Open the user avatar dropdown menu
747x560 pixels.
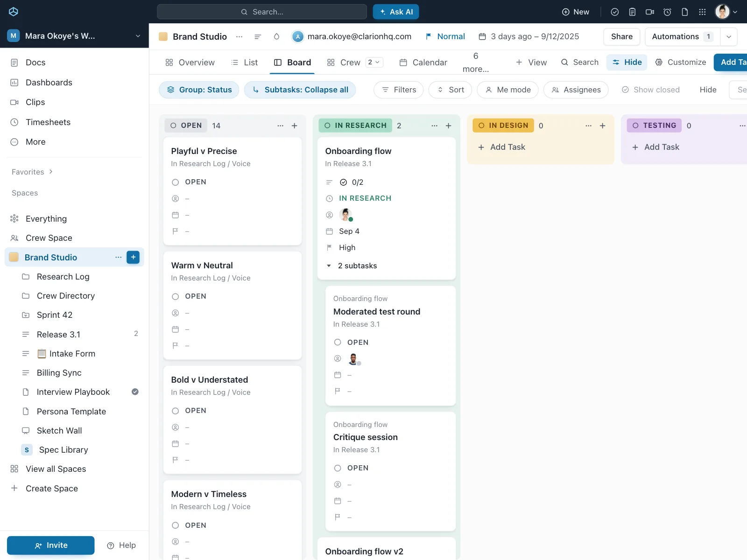pos(726,12)
